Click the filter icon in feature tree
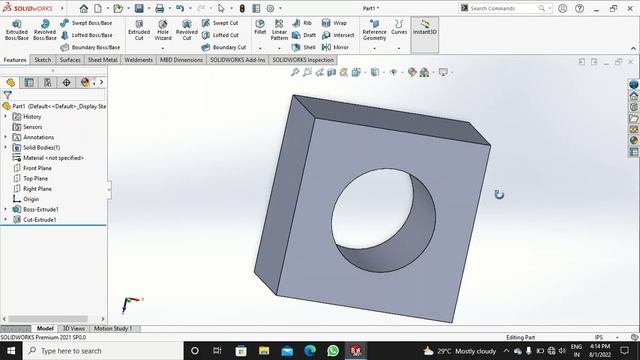This screenshot has height=360, width=640. [7, 95]
